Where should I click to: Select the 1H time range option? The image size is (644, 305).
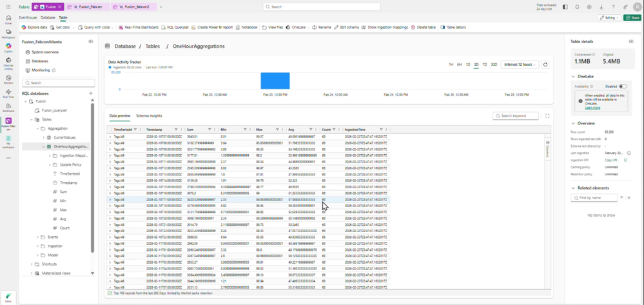coord(451,64)
